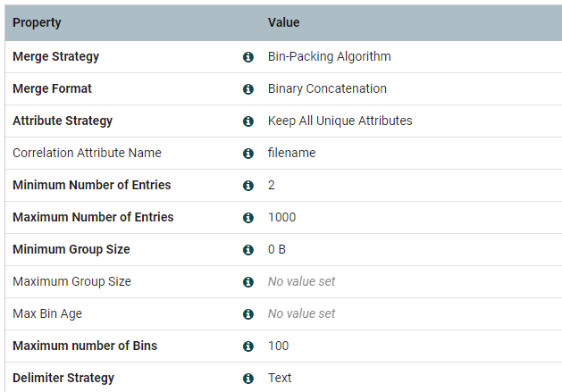Click the info icon next to Merge Strategy

pos(248,57)
